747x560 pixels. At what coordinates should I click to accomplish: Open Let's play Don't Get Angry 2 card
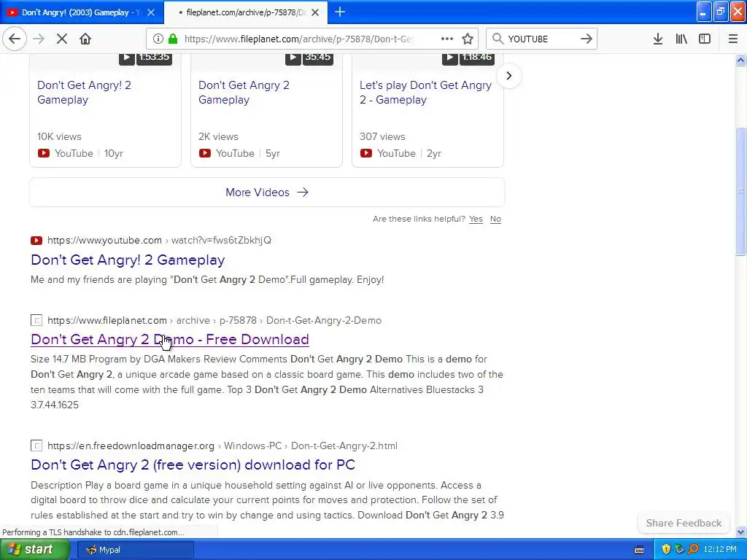425,93
